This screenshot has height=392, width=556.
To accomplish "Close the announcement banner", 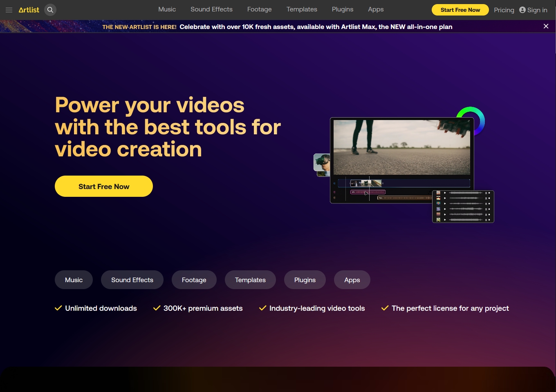I will click(546, 26).
